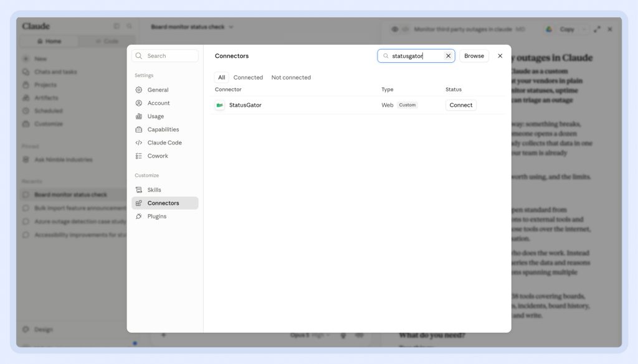Expand artifact panel to fullscreen

(x=597, y=29)
